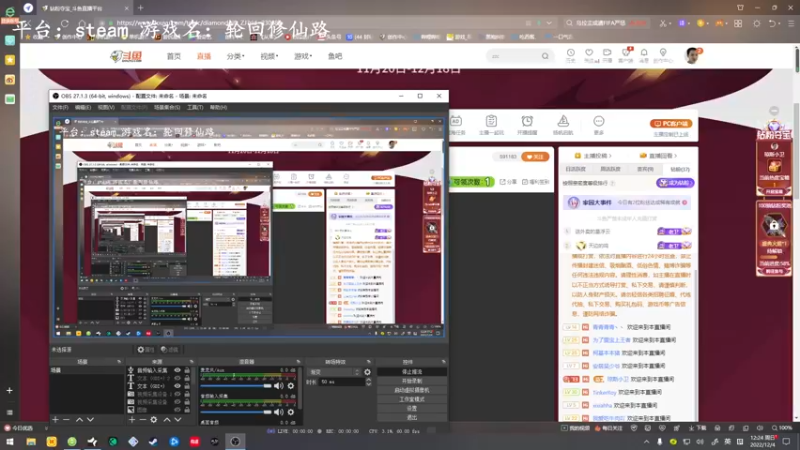Open the Douyu 关注 heart icon
This screenshot has width=800, height=450.
pos(589,53)
